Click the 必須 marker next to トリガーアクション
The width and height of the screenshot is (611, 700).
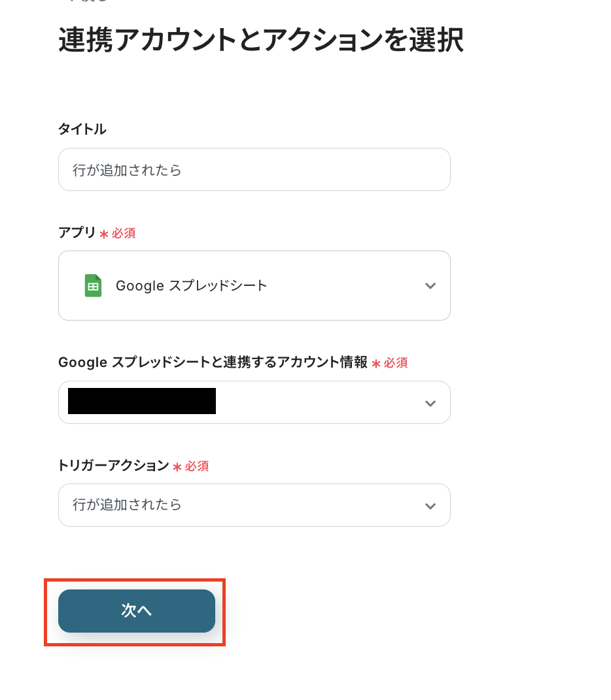[x=197, y=466]
